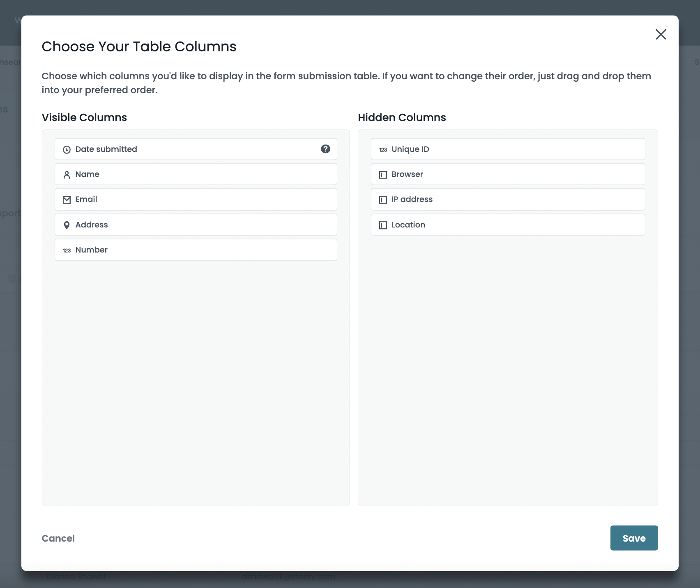
Task: Select the Email column item
Action: coord(196,199)
